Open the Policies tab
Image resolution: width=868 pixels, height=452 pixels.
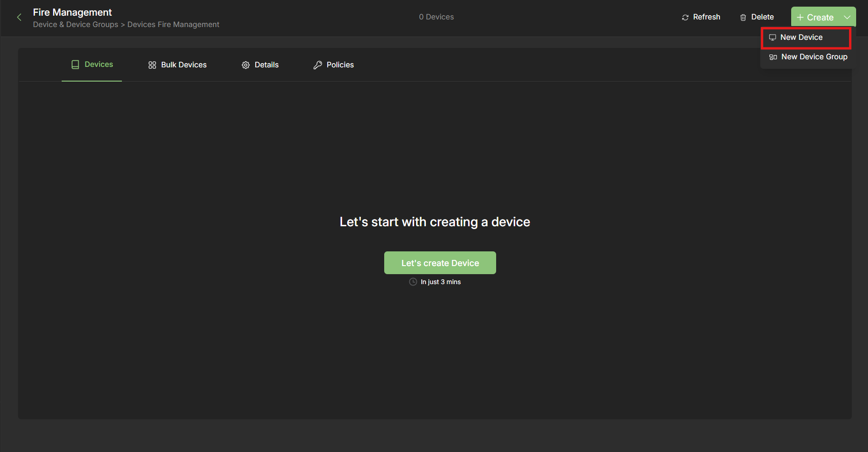(340, 65)
